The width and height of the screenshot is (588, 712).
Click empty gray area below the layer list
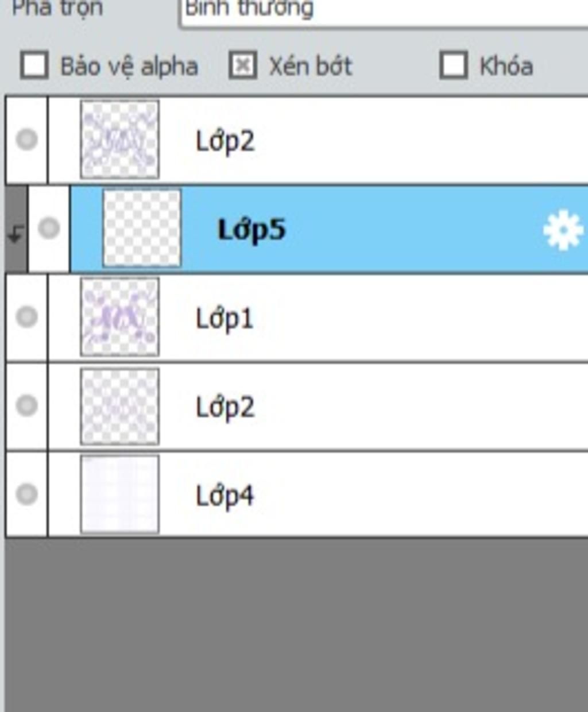coord(294,626)
